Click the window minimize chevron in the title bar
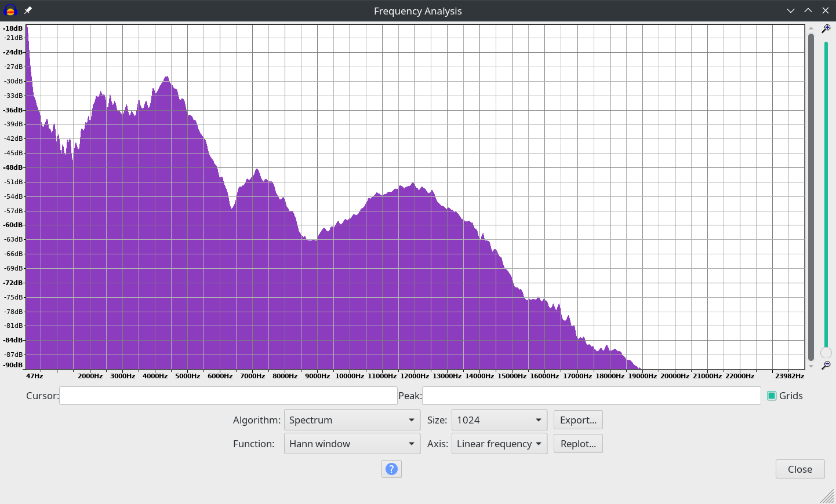 click(x=791, y=10)
